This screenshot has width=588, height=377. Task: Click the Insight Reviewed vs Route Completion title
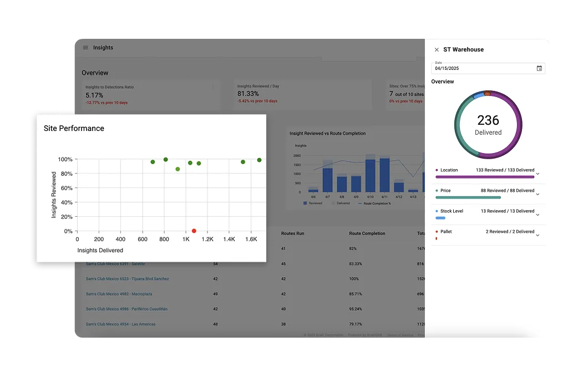pos(327,134)
